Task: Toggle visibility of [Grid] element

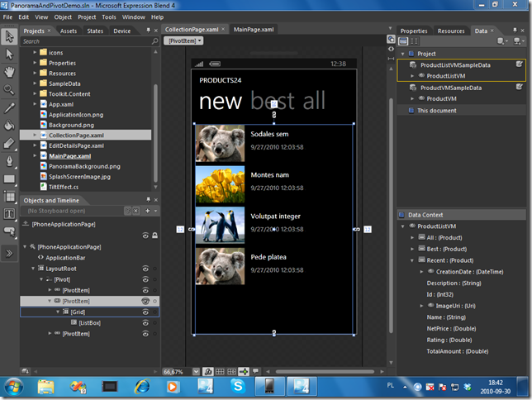Action: [x=145, y=312]
